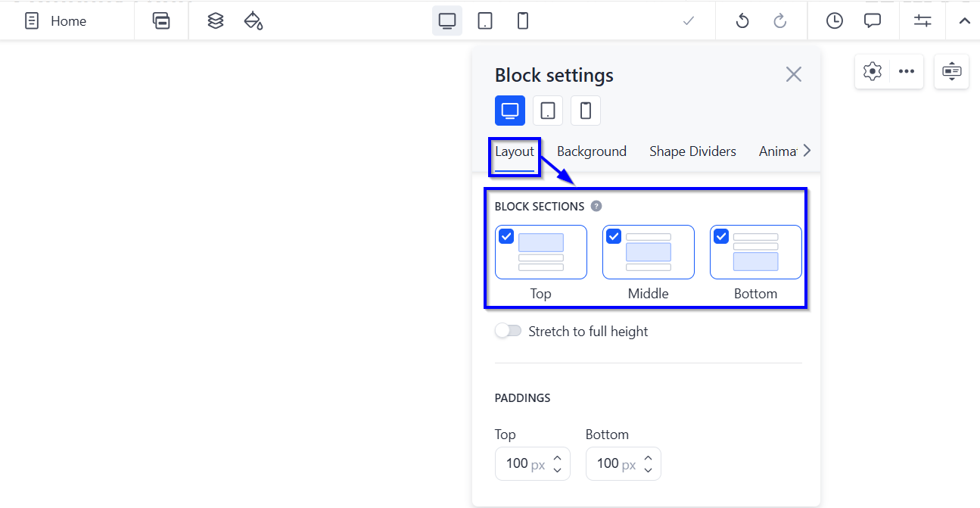Image resolution: width=980 pixels, height=508 pixels.
Task: Open the revision history clock icon
Action: pos(835,21)
